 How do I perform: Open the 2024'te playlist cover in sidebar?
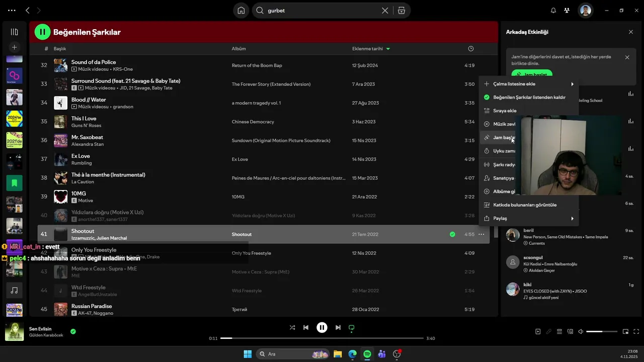pyautogui.click(x=14, y=119)
